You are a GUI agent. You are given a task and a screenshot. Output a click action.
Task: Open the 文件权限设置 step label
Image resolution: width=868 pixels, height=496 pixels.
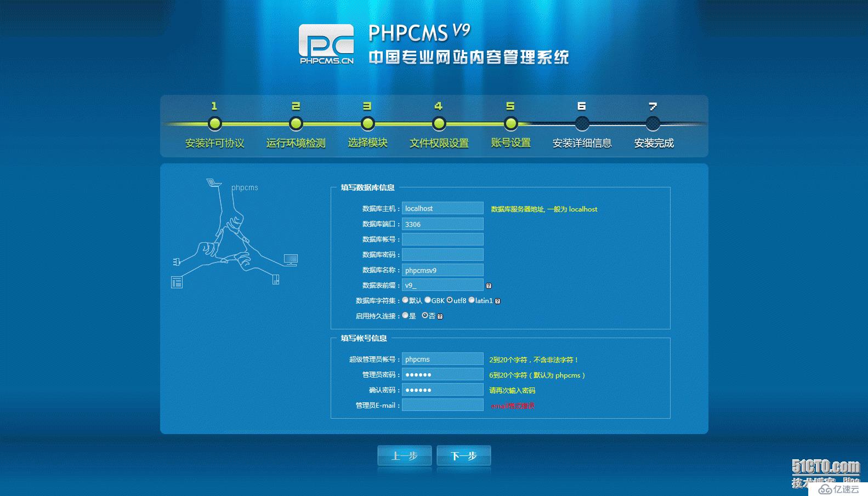coord(439,143)
